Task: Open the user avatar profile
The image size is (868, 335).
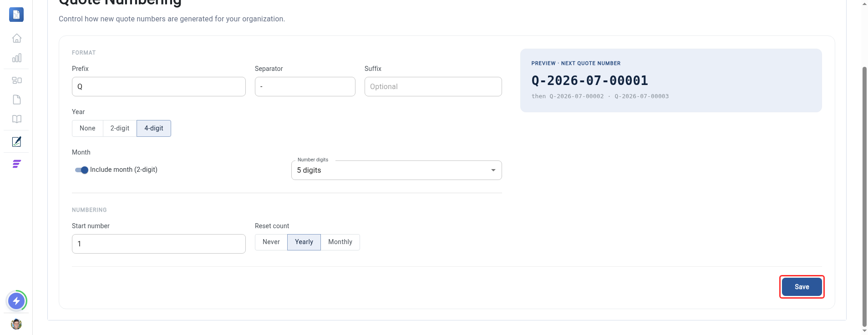Action: [x=16, y=324]
